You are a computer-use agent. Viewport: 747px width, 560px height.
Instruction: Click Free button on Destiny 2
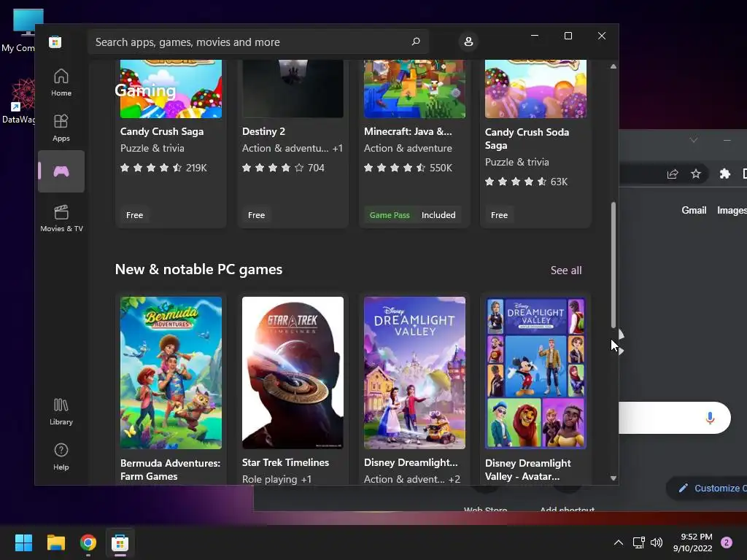[x=256, y=215]
